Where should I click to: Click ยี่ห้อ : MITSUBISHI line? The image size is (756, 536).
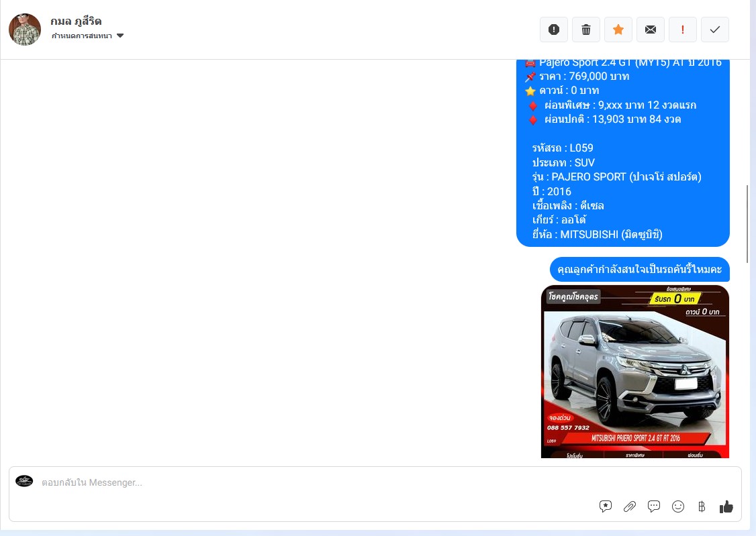point(598,234)
